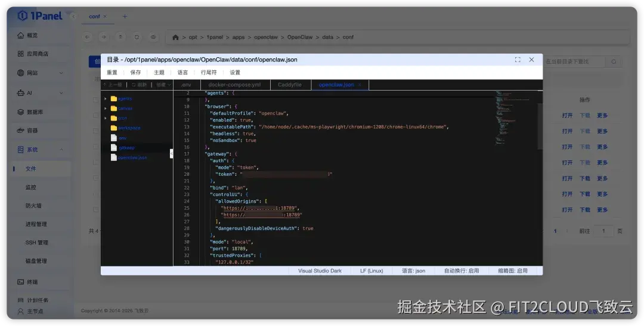Open 磁盘管理 in sidebar
The height and width of the screenshot is (326, 644).
[36, 260]
